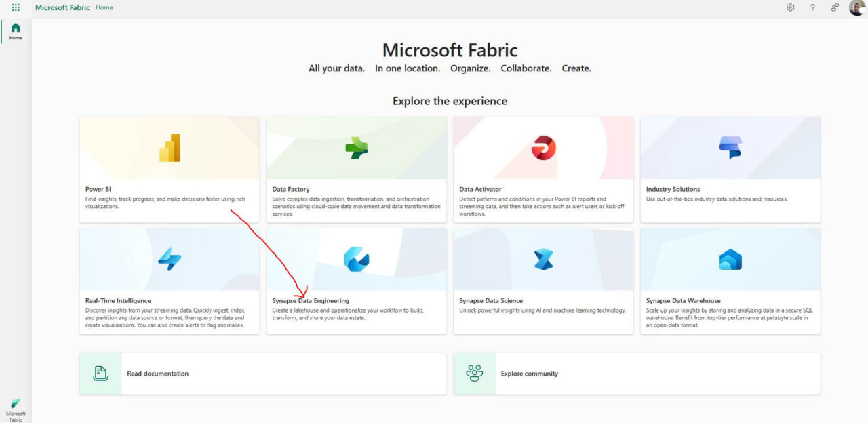Open the Synapse Data Engineering card
The width and height of the screenshot is (868, 423).
(x=356, y=281)
